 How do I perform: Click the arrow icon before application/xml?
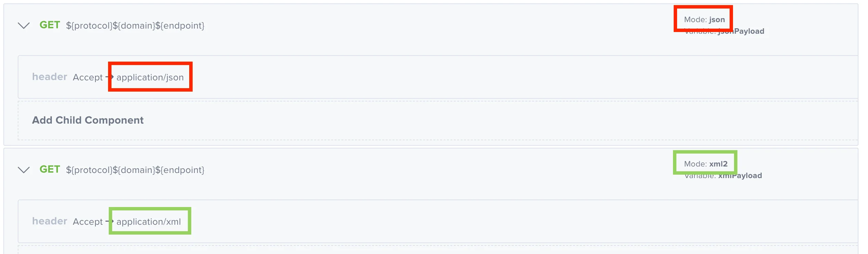click(x=110, y=221)
